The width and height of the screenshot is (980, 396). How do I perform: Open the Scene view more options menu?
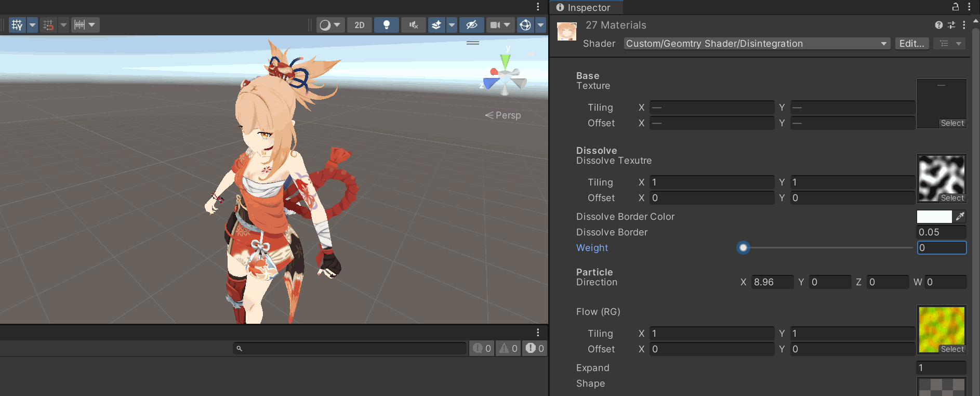coord(538,7)
